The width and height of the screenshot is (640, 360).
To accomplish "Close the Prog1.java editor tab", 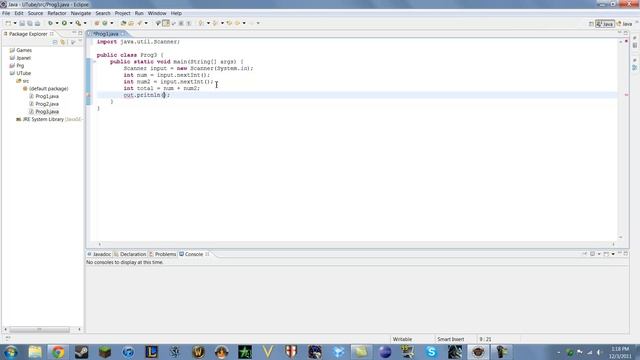I will 124,34.
